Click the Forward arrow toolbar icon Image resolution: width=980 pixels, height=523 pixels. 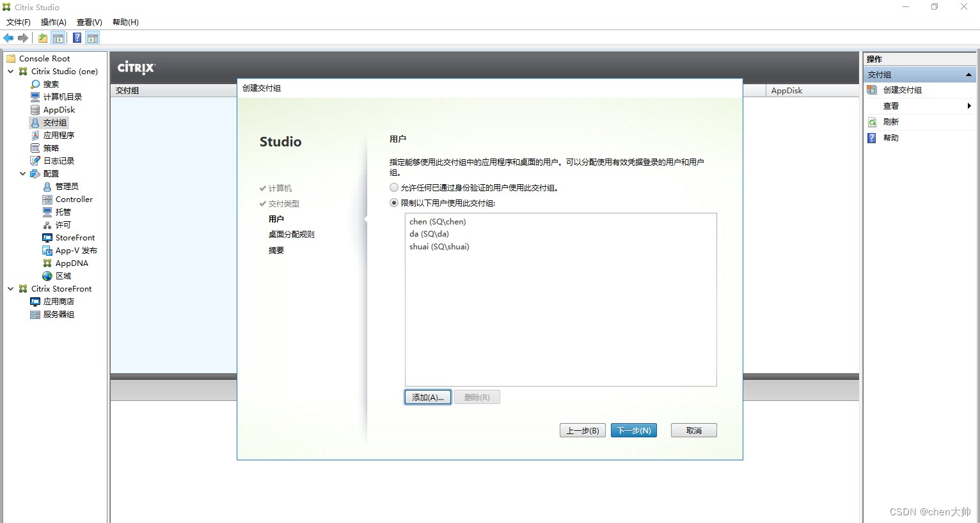tap(23, 38)
